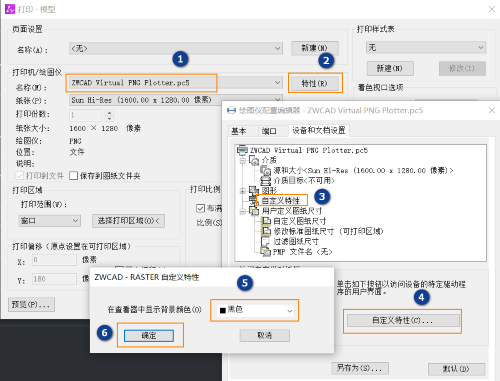
Task: Click the plotter icon beside ZWCAD Virtual PNG Plotter.pc5 tree root
Action: [242, 150]
